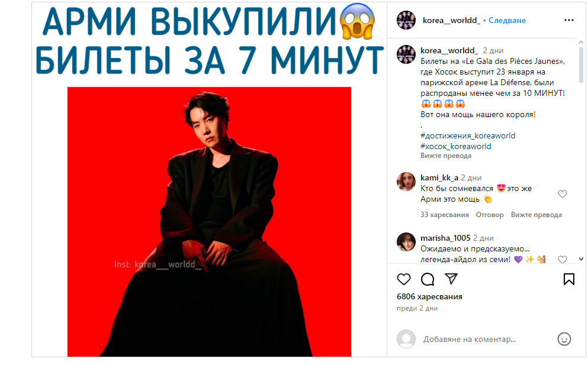Open the 6806 харесвания likes list
Viewport: 588px width, 365px height.
429,296
